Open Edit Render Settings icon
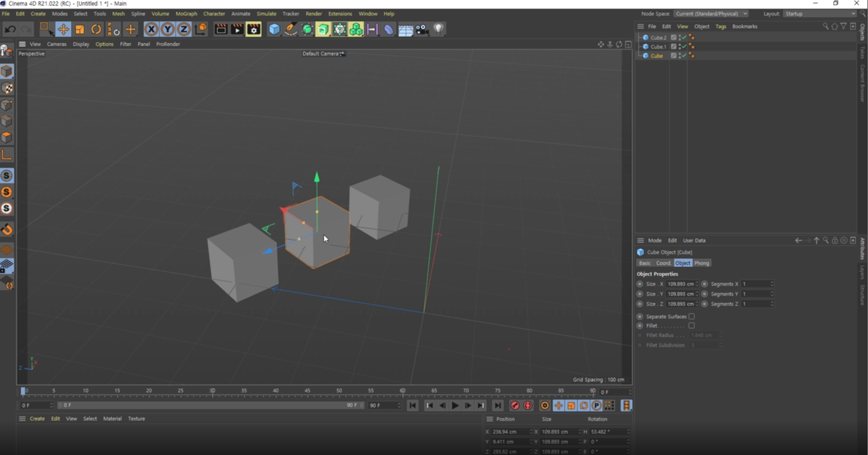Image resolution: width=868 pixels, height=455 pixels. pyautogui.click(x=254, y=29)
